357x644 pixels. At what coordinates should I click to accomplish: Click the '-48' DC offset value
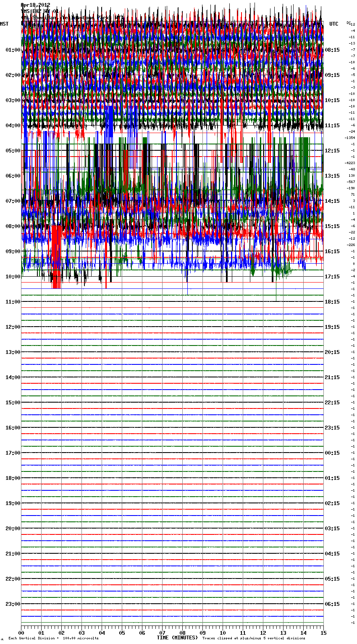[x=352, y=169]
